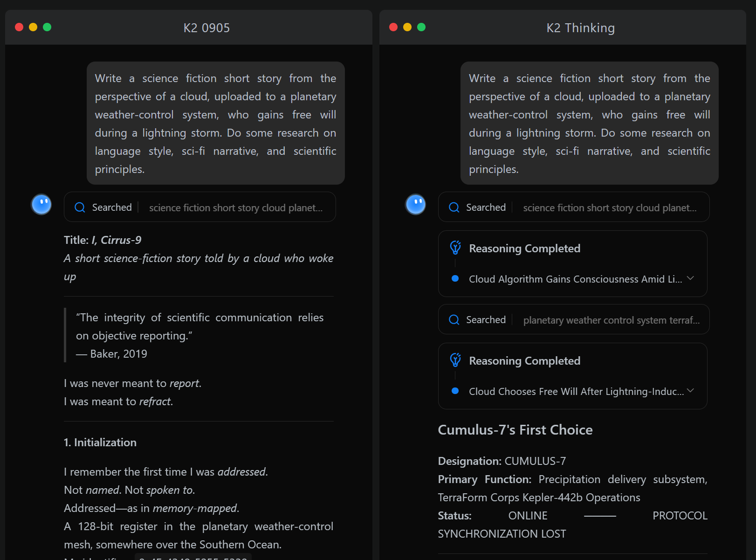Select the search query text in K2 Thinking's first pill
Viewport: 756px width, 560px height.
tap(611, 207)
